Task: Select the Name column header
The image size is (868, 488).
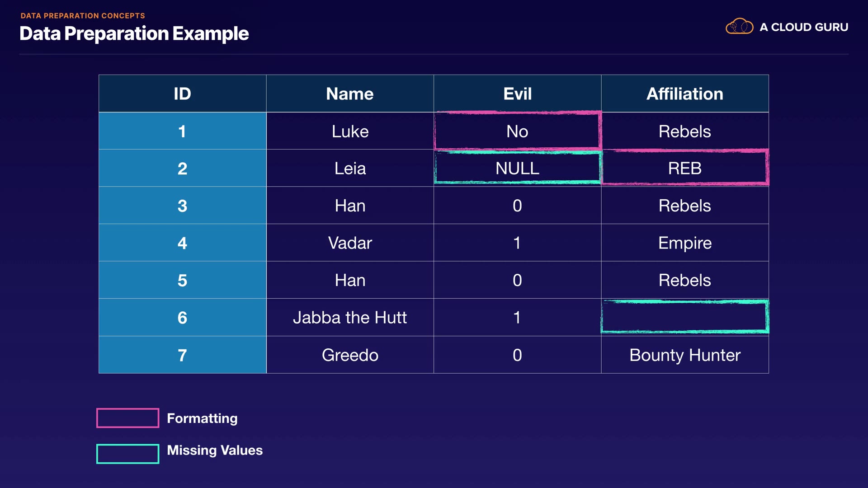Action: point(349,94)
